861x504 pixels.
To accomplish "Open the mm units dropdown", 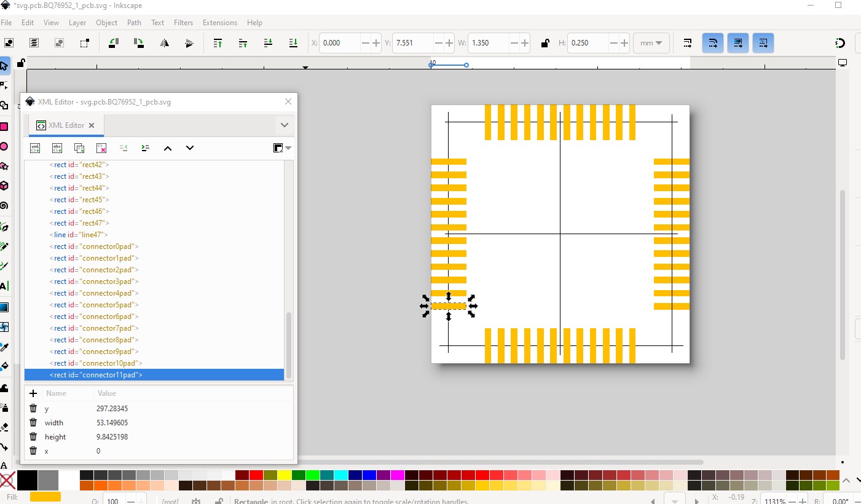I will click(651, 43).
